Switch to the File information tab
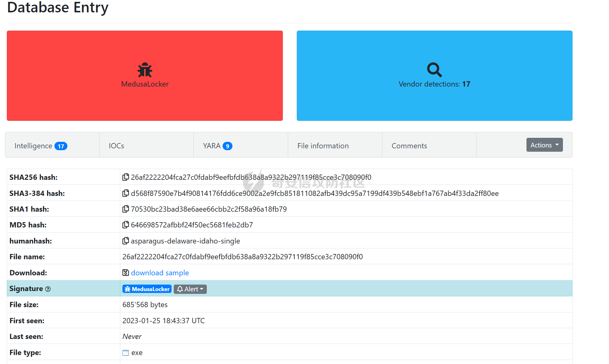The image size is (609, 364). (335, 145)
